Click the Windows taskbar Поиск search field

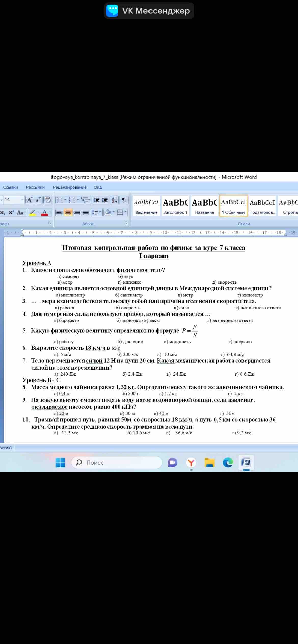pos(117,462)
